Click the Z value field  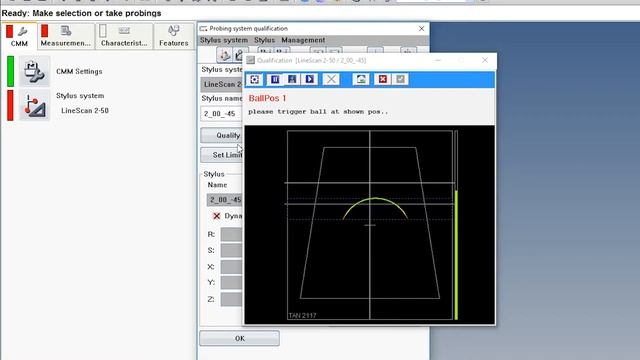232,299
